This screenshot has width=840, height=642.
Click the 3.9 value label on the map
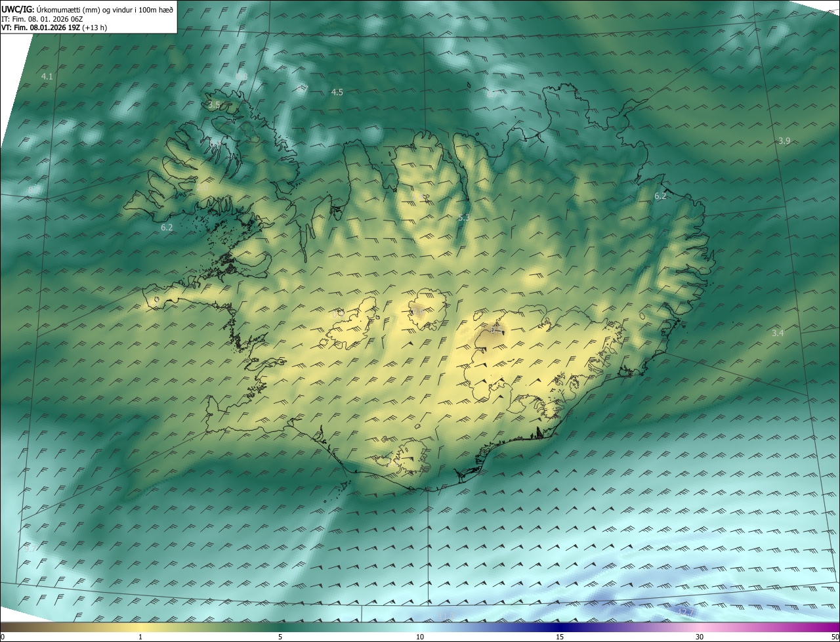coord(784,141)
